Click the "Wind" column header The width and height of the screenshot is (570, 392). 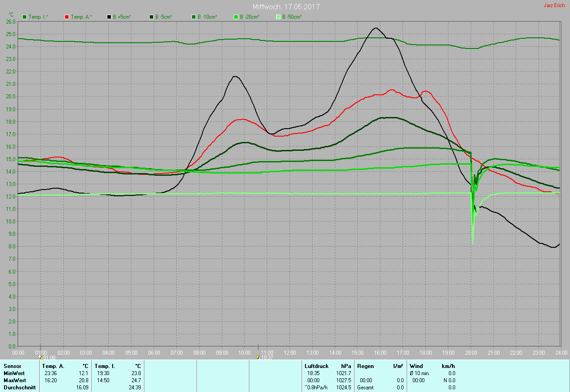point(416,366)
